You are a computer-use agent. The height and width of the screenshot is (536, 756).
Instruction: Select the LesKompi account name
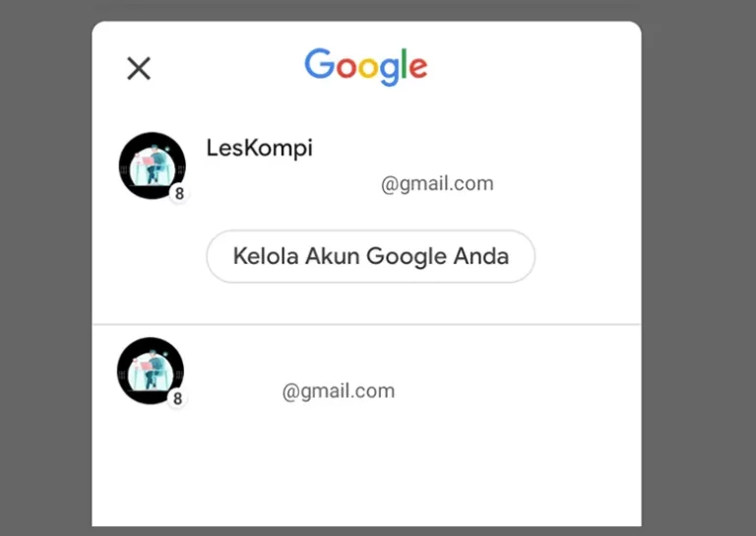[x=260, y=148]
